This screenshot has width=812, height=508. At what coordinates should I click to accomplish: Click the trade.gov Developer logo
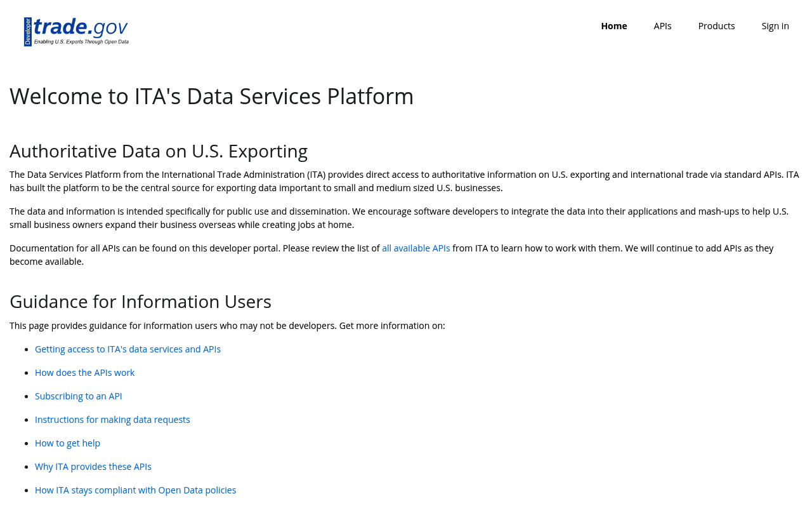[x=76, y=32]
